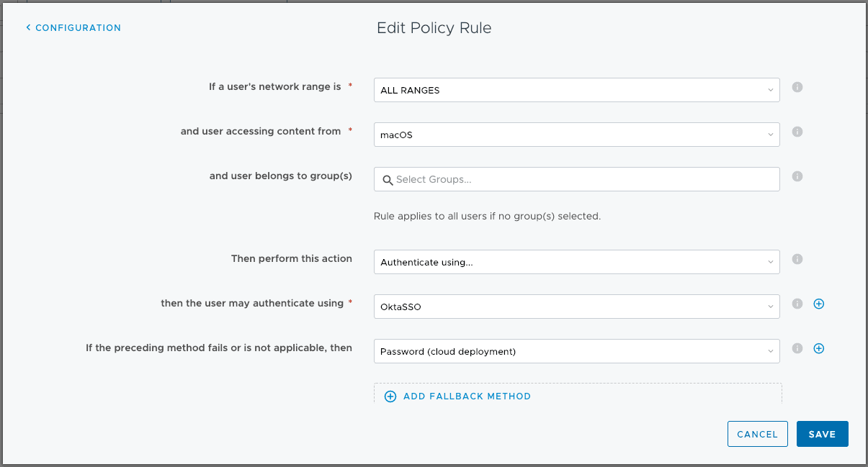
Task: Click info icon beside OktaSSO method
Action: coord(797,304)
